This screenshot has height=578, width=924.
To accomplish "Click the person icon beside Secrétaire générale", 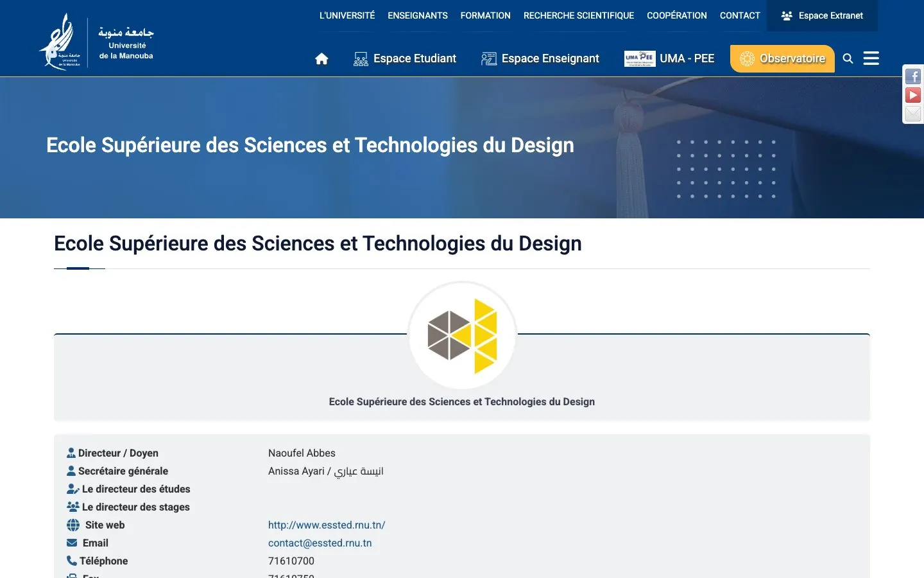I will click(71, 471).
